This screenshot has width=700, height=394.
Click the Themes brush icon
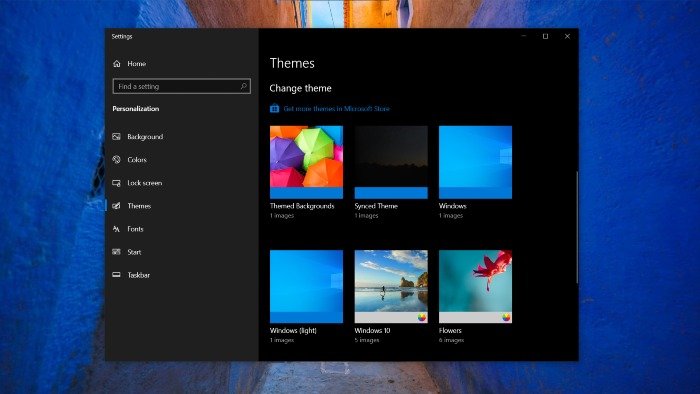tap(117, 206)
